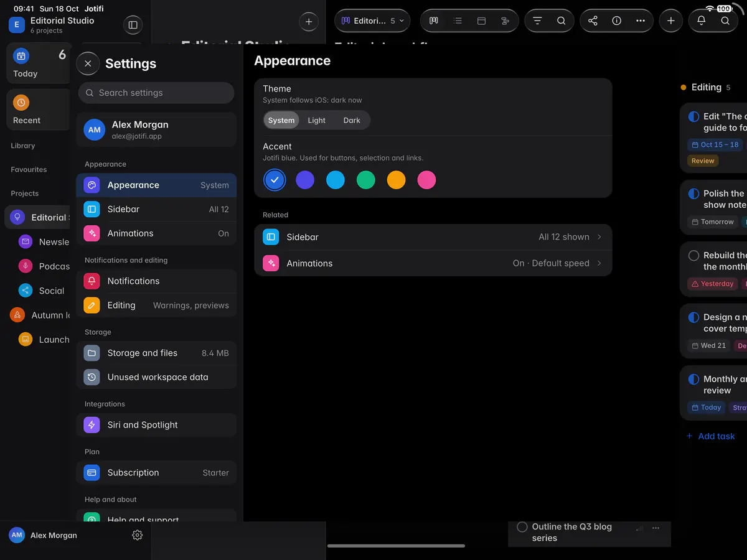The height and width of the screenshot is (560, 747).
Task: Open the three-dot more menu in the toolbar
Action: pos(641,21)
